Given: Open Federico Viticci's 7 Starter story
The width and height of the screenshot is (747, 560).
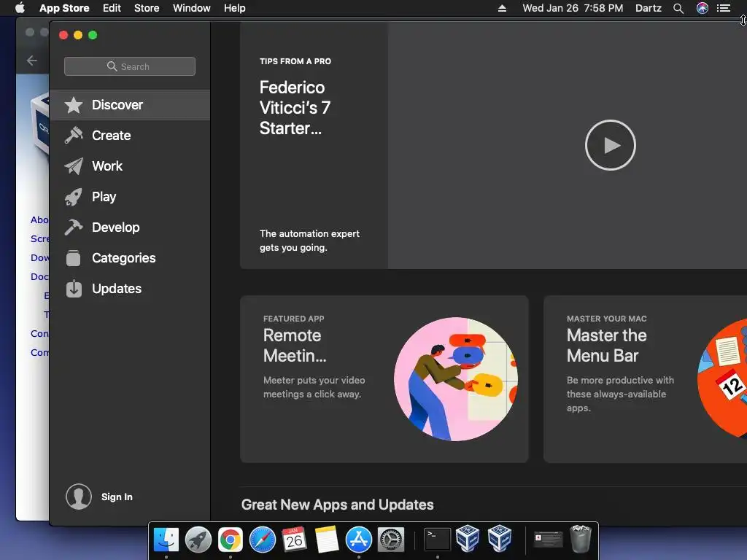Looking at the screenshot, I should click(x=295, y=108).
